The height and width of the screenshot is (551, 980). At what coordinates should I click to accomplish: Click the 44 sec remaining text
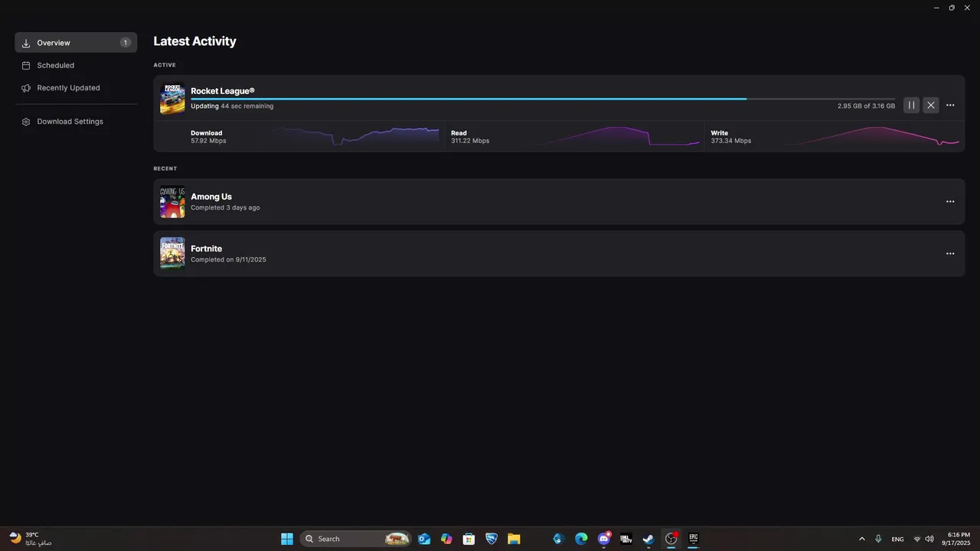(x=247, y=106)
